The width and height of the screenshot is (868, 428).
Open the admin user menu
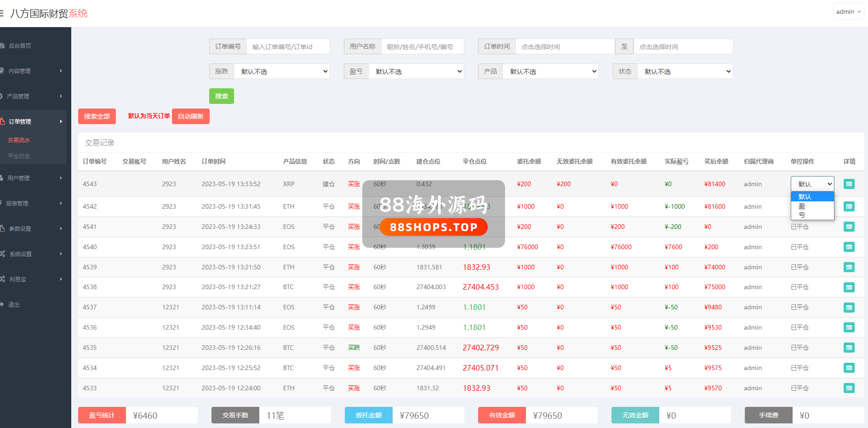point(848,11)
